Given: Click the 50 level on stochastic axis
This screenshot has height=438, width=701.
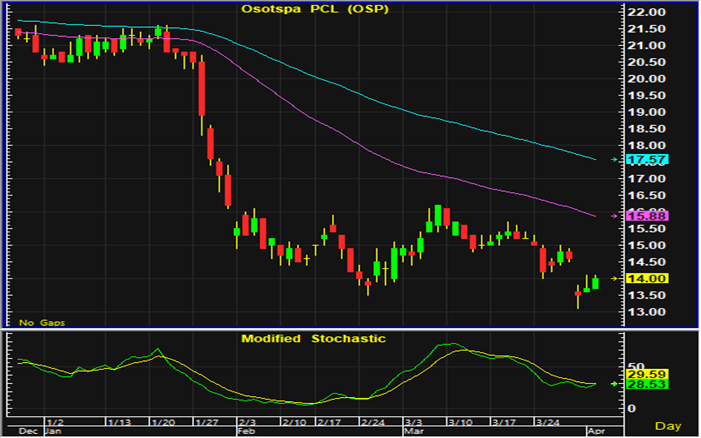Looking at the screenshot, I should pos(636,366).
